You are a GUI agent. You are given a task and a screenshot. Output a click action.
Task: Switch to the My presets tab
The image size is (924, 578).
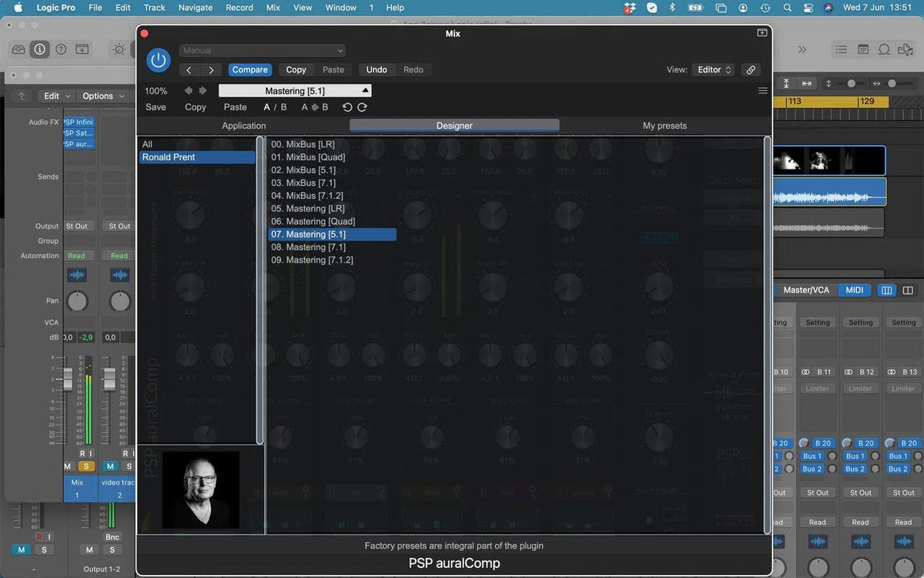click(665, 126)
